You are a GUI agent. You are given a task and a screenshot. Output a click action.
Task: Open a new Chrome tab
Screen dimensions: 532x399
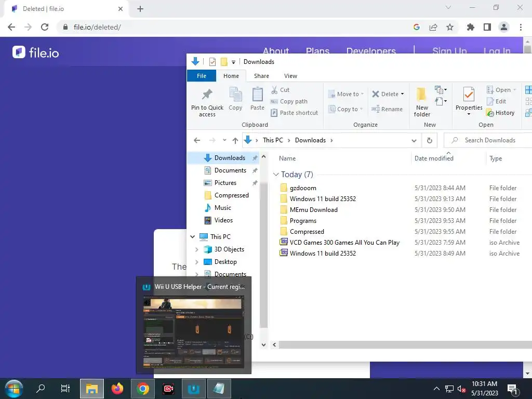pos(140,9)
